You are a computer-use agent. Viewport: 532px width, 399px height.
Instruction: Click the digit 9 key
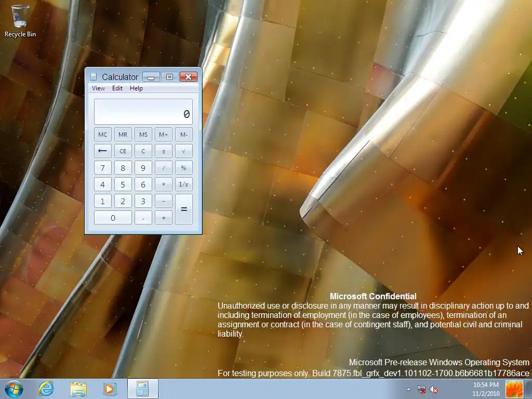pos(143,168)
